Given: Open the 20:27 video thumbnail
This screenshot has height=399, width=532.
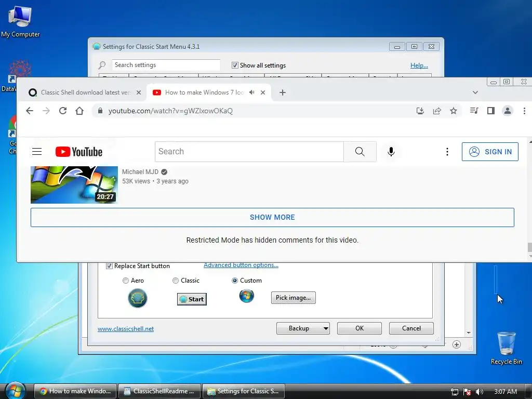Looking at the screenshot, I should coord(74,185).
